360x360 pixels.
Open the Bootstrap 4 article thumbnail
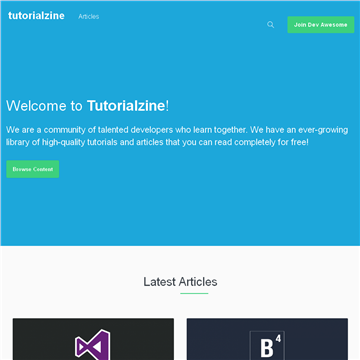pyautogui.click(x=267, y=339)
